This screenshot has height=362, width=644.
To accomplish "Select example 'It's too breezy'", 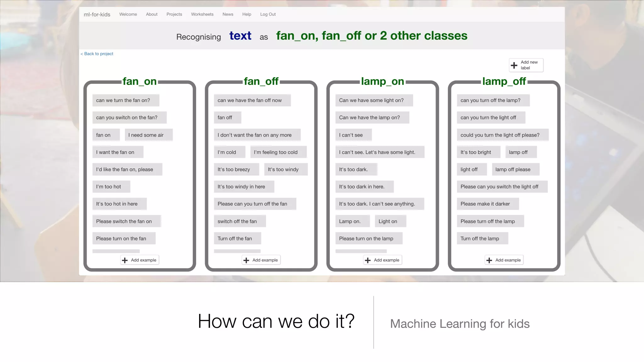I will click(236, 169).
